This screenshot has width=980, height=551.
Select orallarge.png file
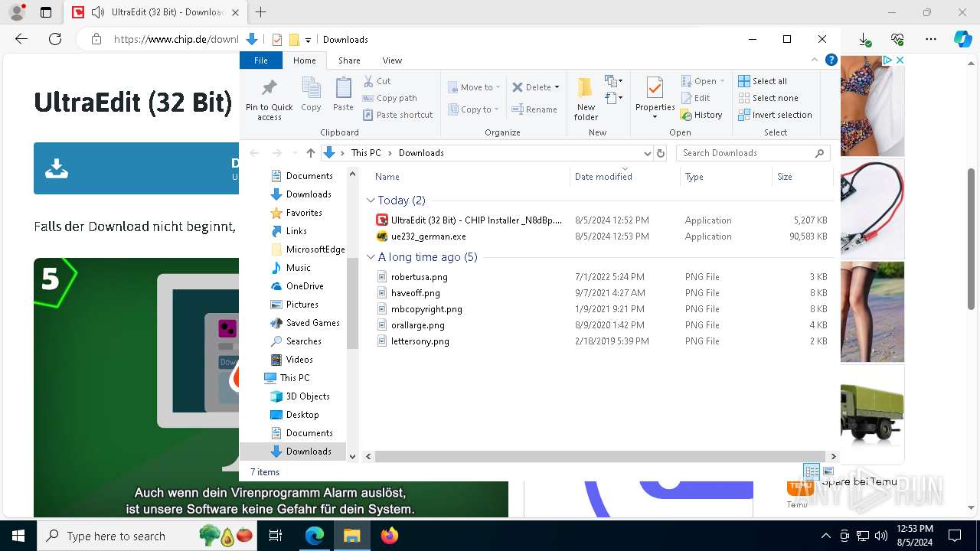(x=417, y=325)
